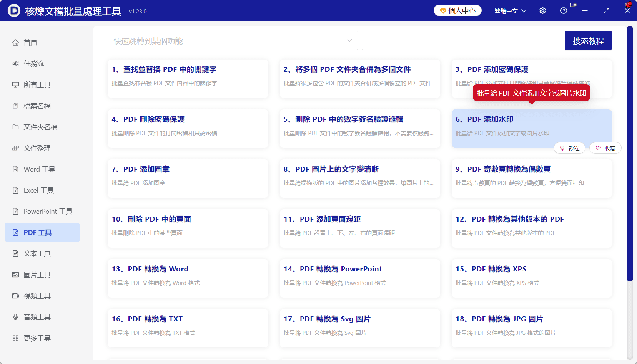Click the vertical scrollbar thumb

point(629,154)
